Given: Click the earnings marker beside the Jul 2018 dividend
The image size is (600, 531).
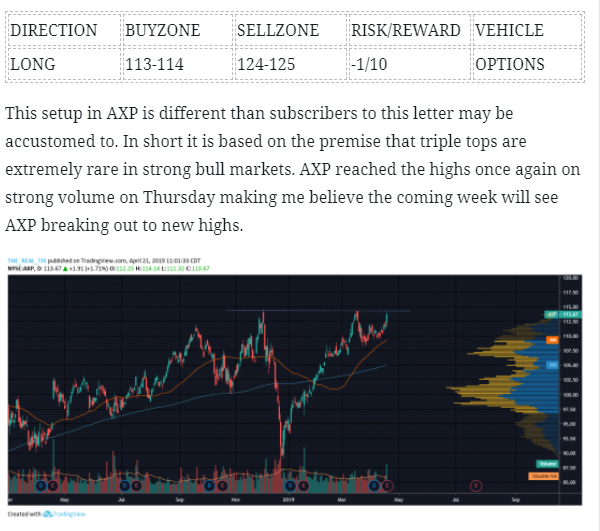Looking at the screenshot, I should [136, 486].
